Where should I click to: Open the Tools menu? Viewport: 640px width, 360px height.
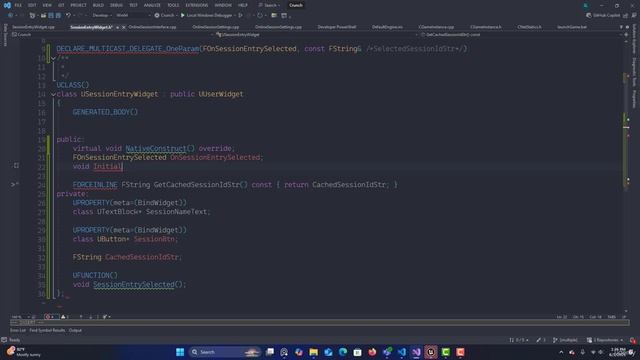coord(173,5)
